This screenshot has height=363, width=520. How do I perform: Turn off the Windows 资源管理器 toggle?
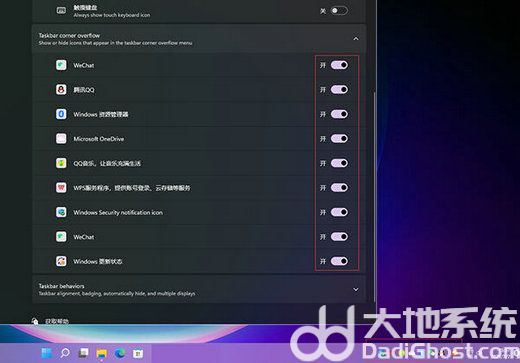(x=339, y=114)
